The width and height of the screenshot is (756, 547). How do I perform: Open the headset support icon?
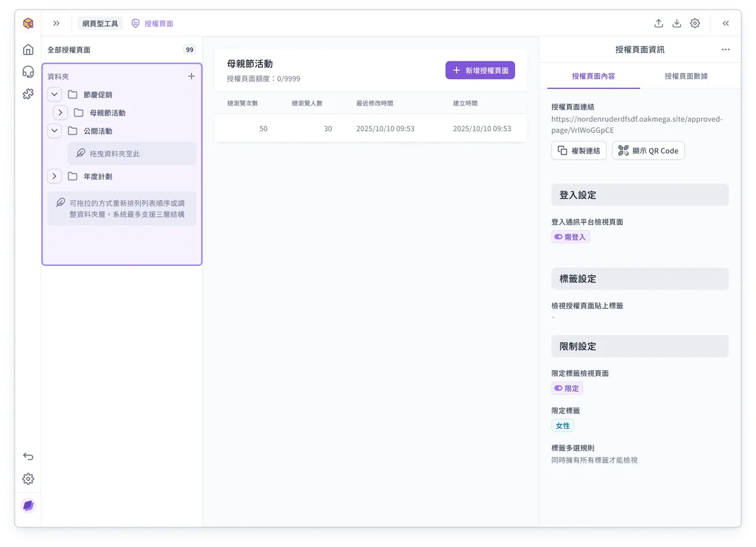(28, 71)
